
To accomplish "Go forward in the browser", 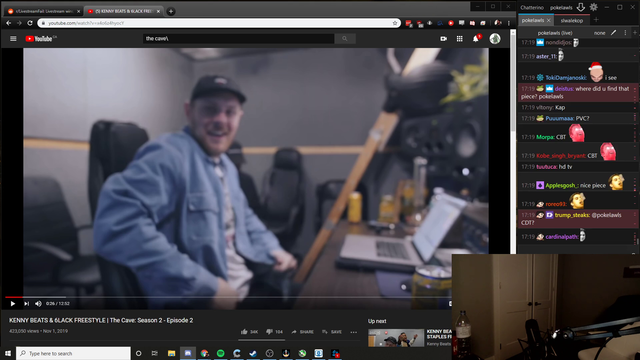I will click(x=19, y=23).
